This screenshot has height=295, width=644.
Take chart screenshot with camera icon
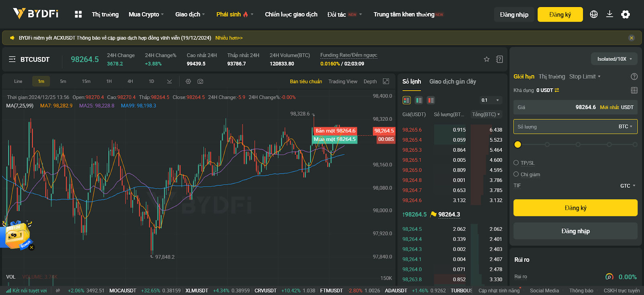click(x=200, y=81)
